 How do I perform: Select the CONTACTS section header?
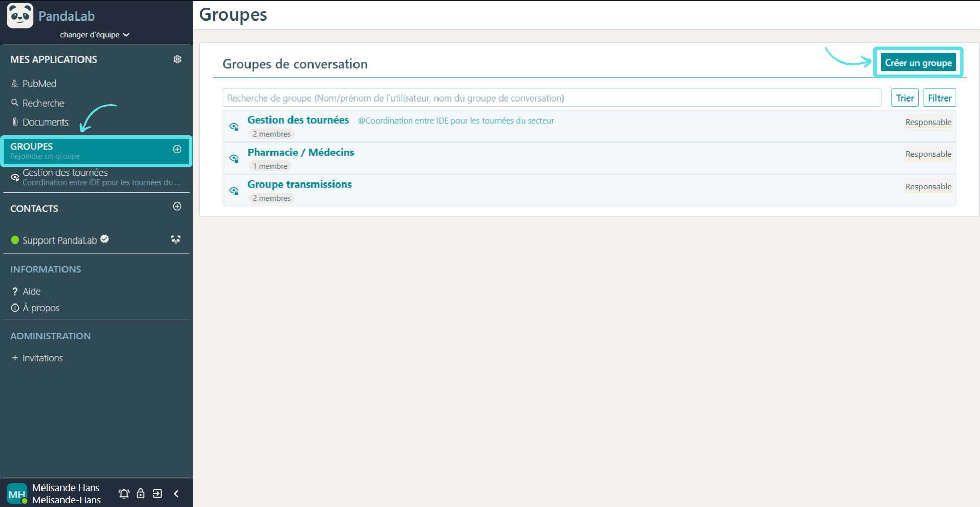click(x=34, y=209)
